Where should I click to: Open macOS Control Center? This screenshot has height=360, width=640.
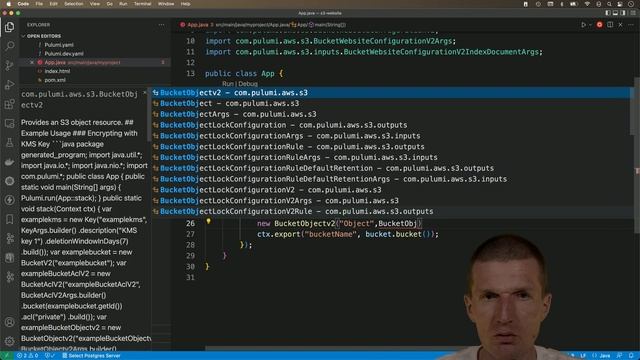click(620, 4)
